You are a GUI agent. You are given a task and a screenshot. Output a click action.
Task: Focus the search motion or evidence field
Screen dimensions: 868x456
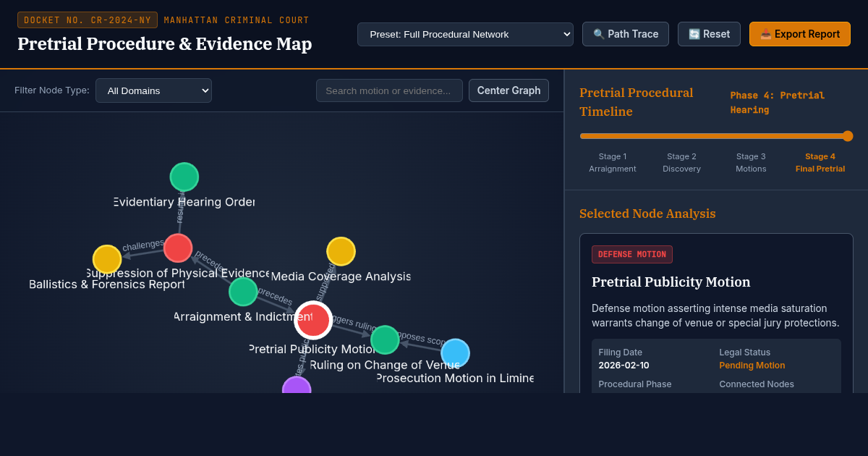click(389, 90)
